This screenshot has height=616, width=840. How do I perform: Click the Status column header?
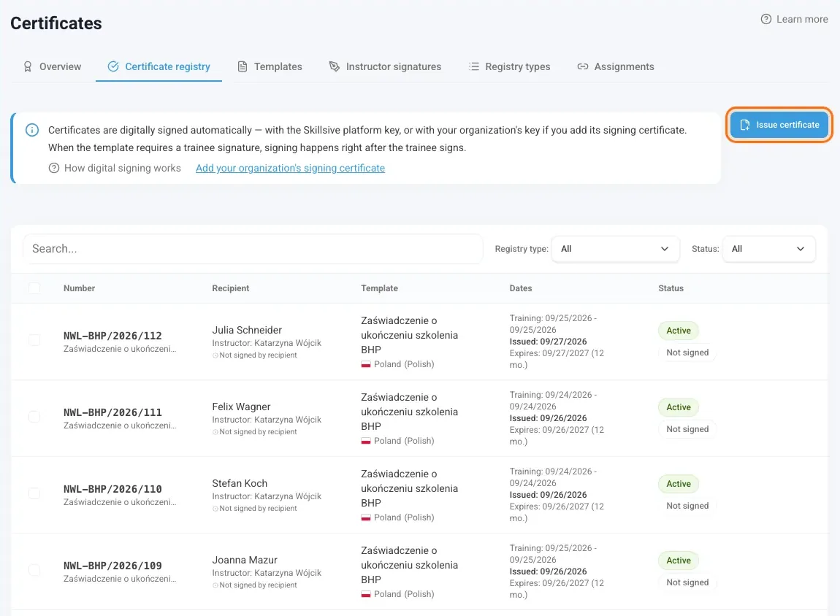pyautogui.click(x=671, y=288)
